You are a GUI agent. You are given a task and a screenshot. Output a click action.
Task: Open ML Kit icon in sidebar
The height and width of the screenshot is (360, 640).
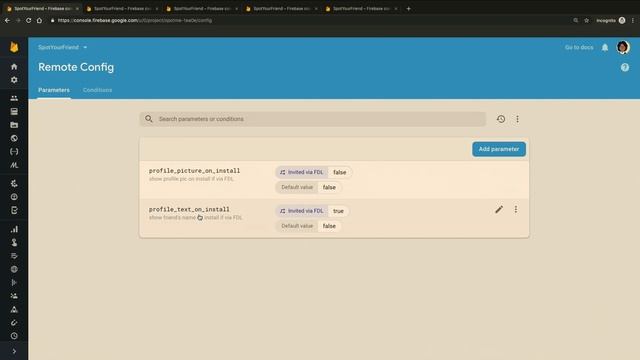click(x=14, y=165)
